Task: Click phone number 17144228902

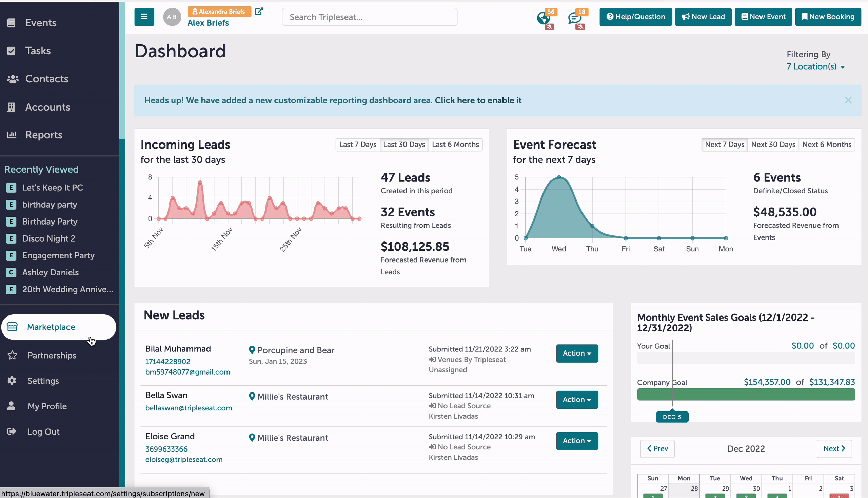Action: click(167, 362)
